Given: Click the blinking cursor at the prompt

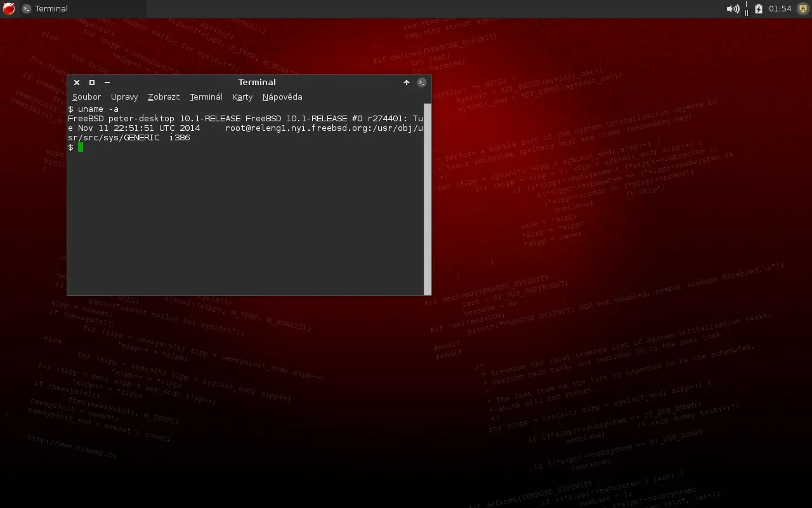Looking at the screenshot, I should click(x=81, y=147).
